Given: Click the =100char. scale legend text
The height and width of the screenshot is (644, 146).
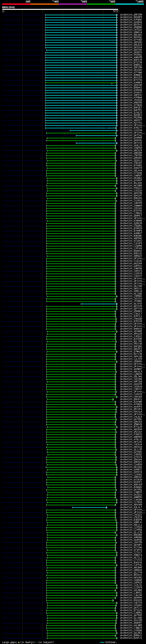Looking at the screenshot, I should click(x=111, y=642).
